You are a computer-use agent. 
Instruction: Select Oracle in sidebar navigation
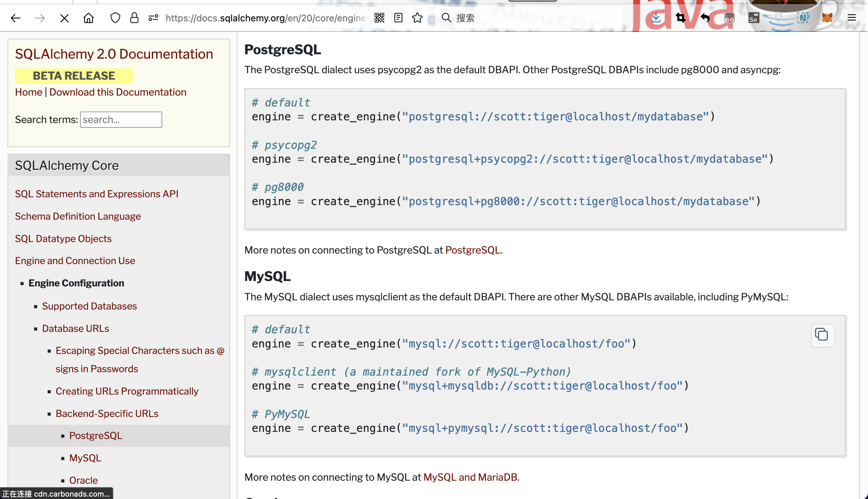click(x=83, y=480)
